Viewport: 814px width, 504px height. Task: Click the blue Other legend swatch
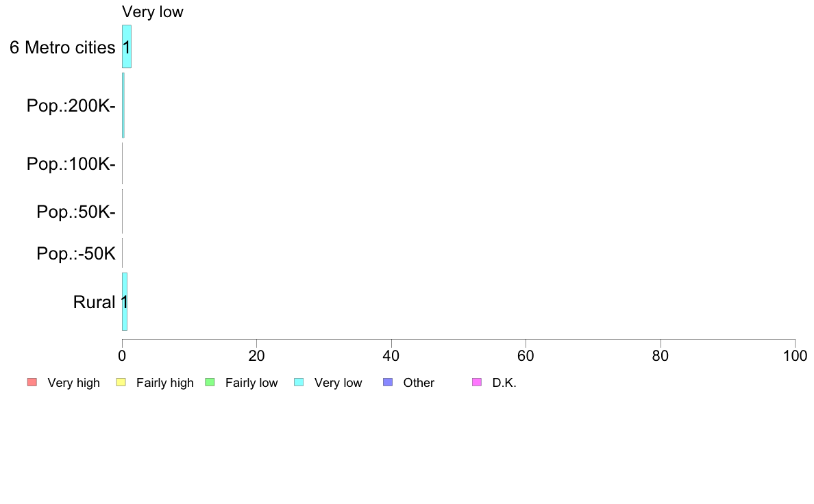point(388,383)
